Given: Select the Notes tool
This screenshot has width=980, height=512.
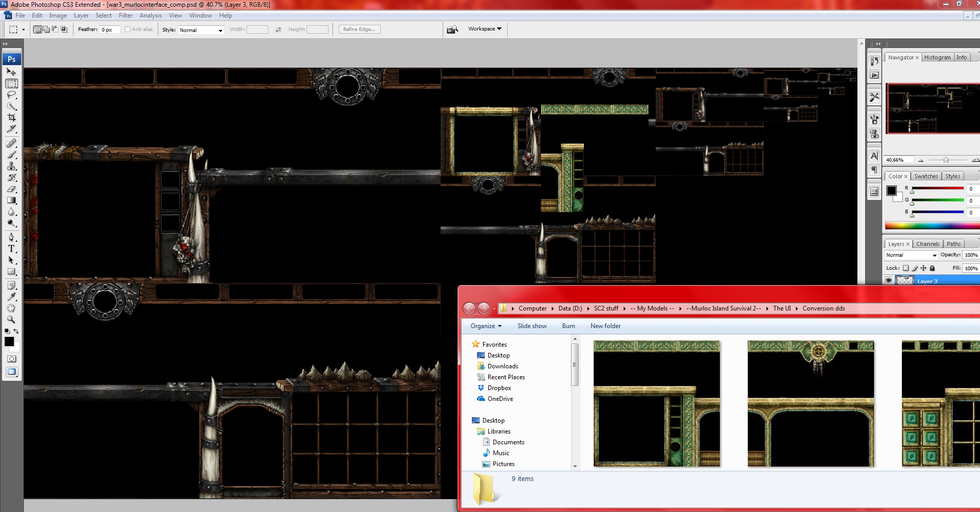Looking at the screenshot, I should [11, 285].
